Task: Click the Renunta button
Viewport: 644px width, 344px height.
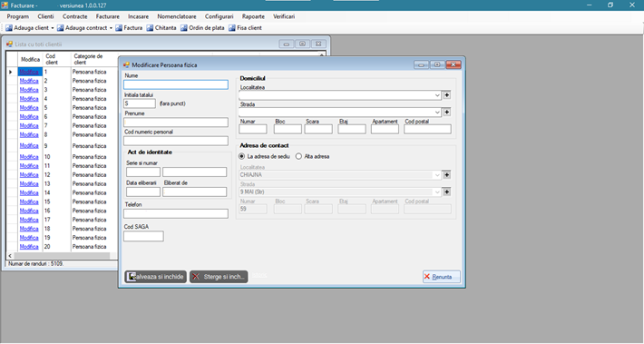Action: tap(442, 277)
